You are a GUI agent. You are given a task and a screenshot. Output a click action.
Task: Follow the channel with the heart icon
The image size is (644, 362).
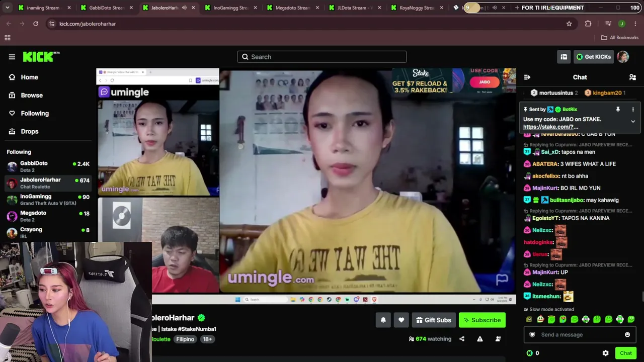401,320
